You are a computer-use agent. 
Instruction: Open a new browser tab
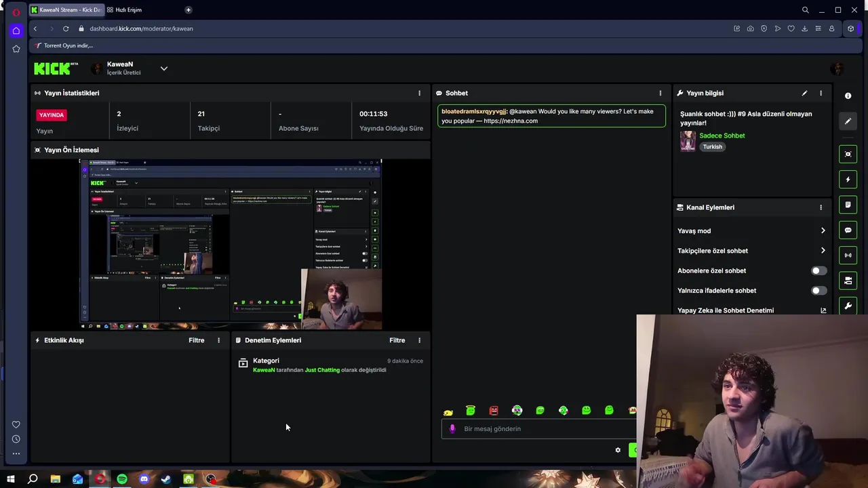(188, 9)
